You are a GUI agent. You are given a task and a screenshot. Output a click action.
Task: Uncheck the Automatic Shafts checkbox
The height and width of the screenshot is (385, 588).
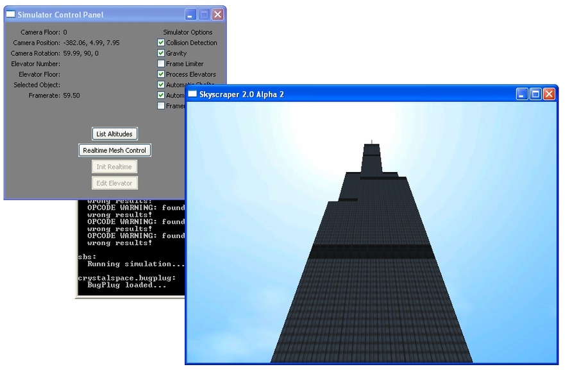pyautogui.click(x=161, y=85)
